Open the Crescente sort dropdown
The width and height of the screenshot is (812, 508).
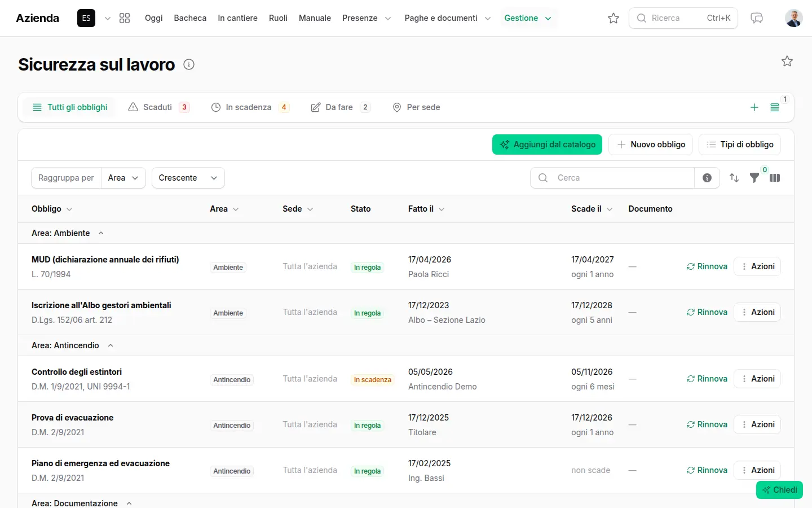188,178
